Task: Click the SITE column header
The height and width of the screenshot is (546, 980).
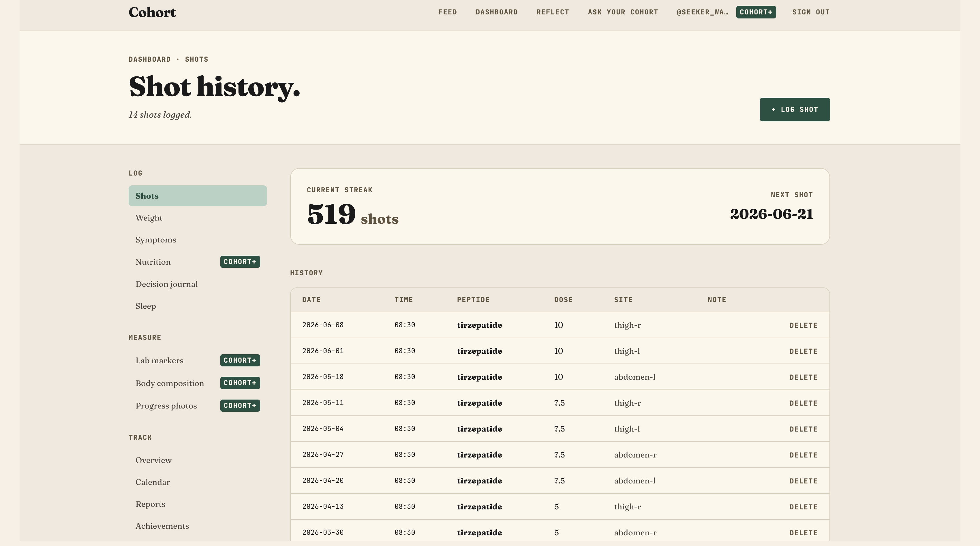Action: [623, 300]
